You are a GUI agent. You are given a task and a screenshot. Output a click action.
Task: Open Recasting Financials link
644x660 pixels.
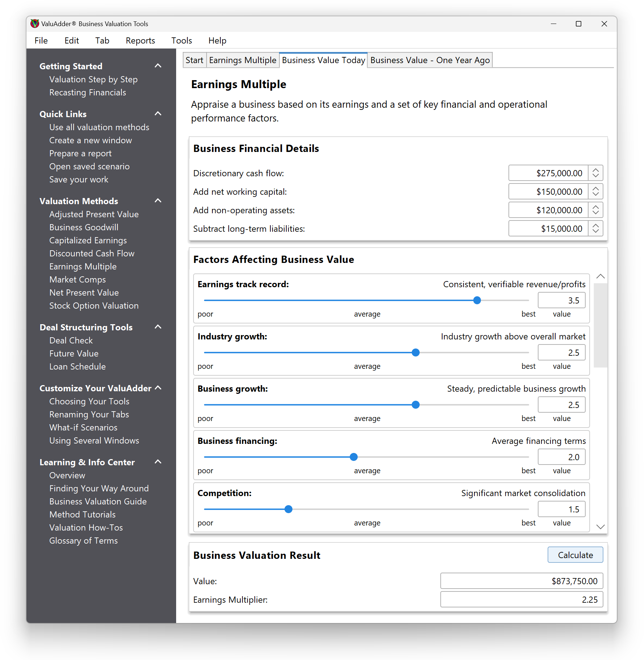(88, 92)
